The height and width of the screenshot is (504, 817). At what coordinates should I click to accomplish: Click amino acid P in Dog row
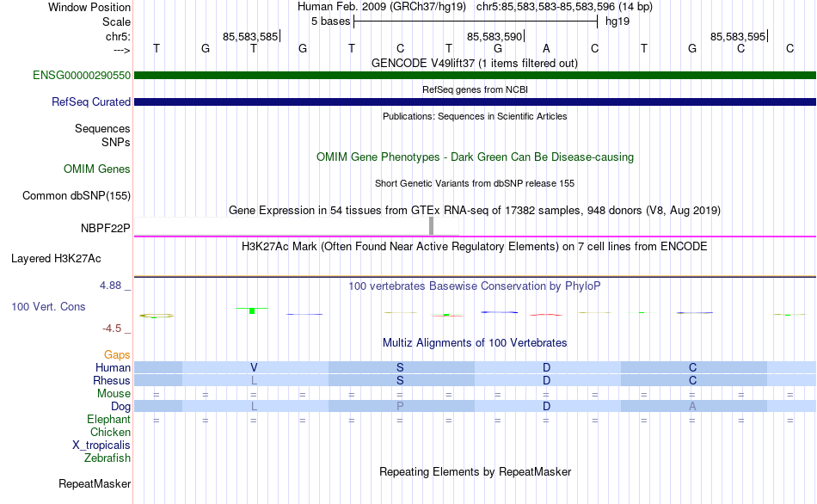(x=400, y=406)
